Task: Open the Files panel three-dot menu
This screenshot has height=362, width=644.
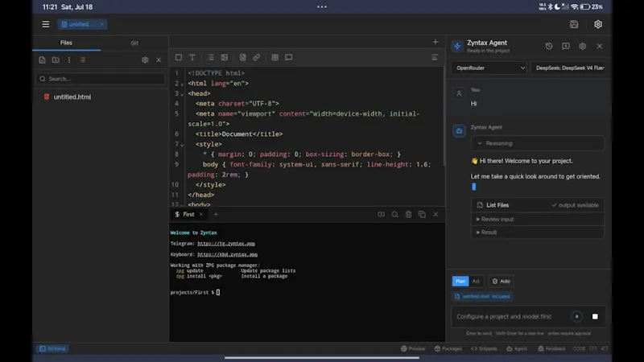Action: tap(69, 60)
